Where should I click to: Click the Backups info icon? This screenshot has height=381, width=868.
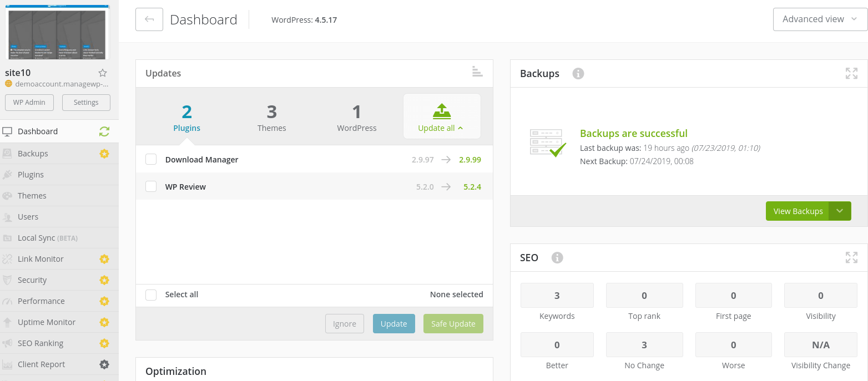tap(578, 73)
